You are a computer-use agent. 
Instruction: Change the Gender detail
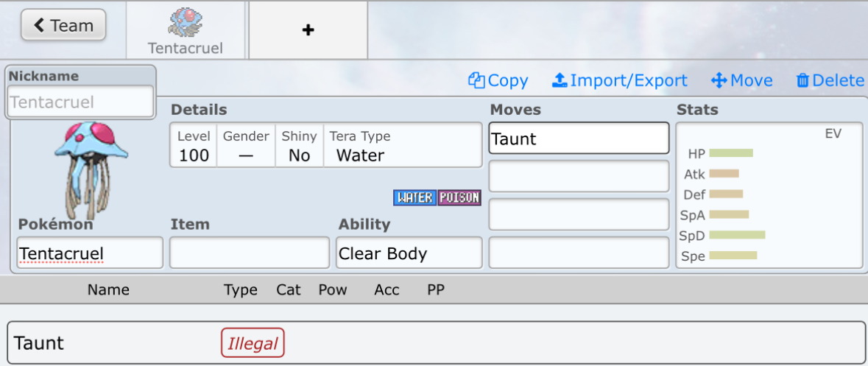tap(247, 146)
